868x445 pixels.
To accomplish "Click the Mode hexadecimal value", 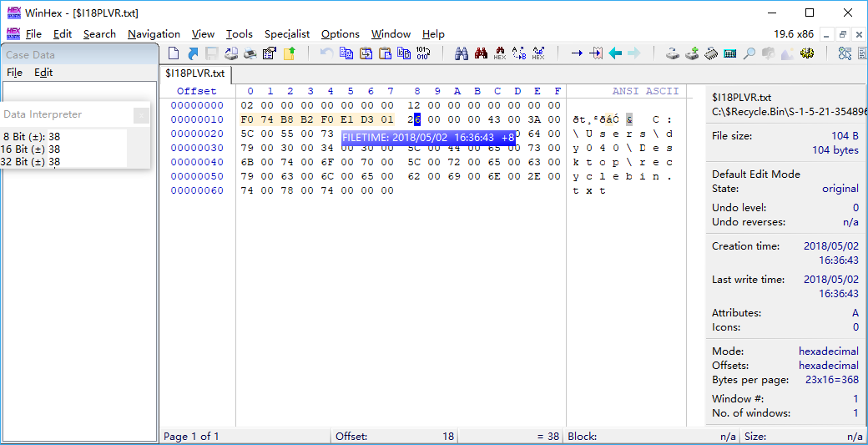I will click(829, 351).
